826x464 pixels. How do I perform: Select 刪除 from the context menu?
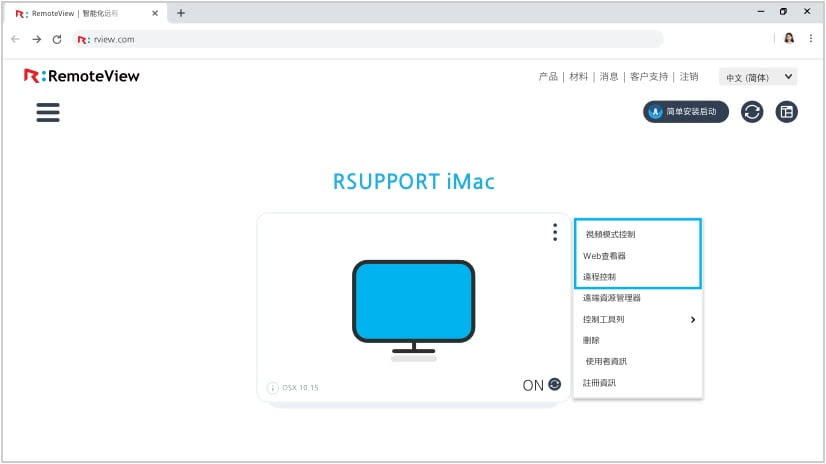point(591,340)
